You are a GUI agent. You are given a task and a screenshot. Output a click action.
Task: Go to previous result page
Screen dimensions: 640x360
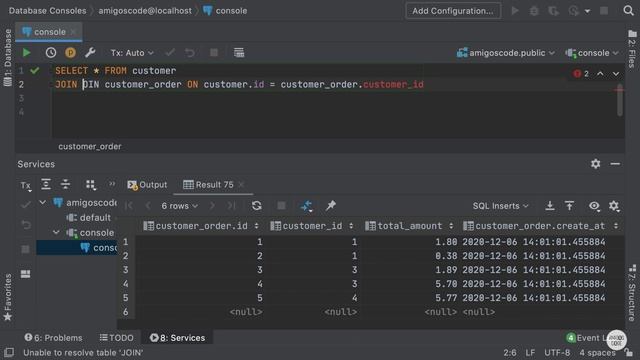pos(148,206)
